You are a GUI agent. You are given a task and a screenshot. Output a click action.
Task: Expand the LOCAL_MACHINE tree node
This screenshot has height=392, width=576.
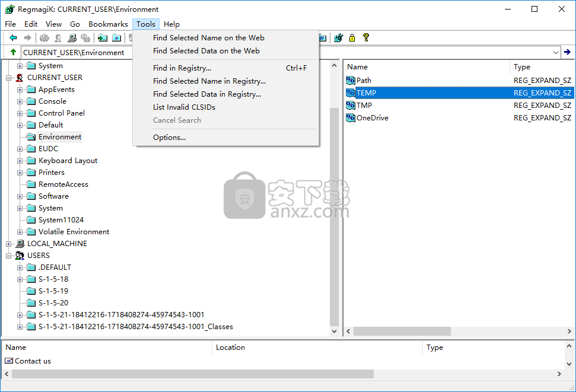tap(7, 243)
